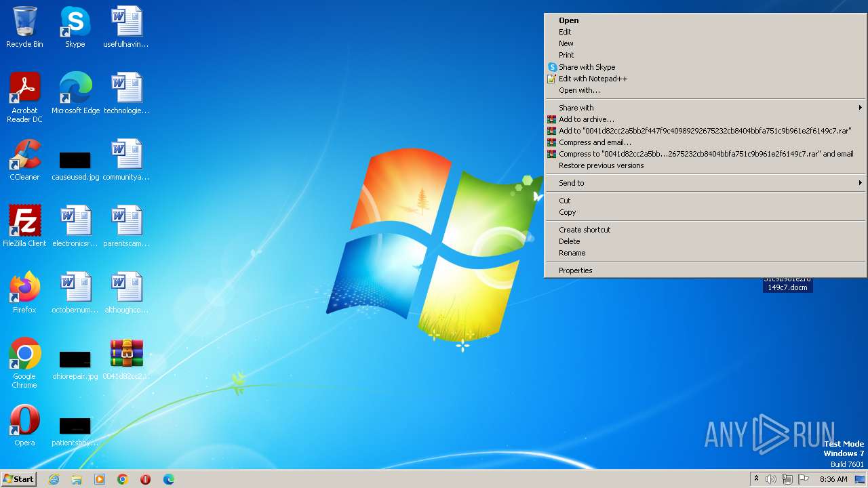
Task: Click the Show desktop button
Action: click(861, 479)
